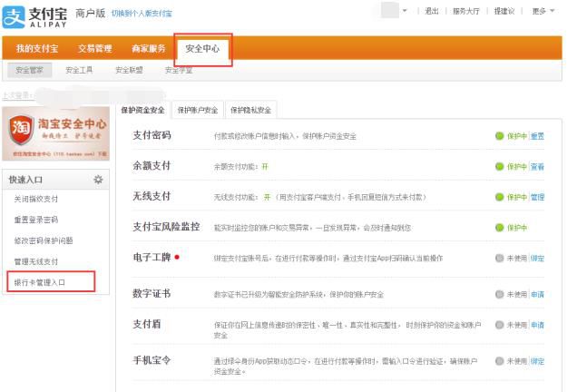
Task: Switch to 保护资金安全 tab
Action: (x=142, y=110)
